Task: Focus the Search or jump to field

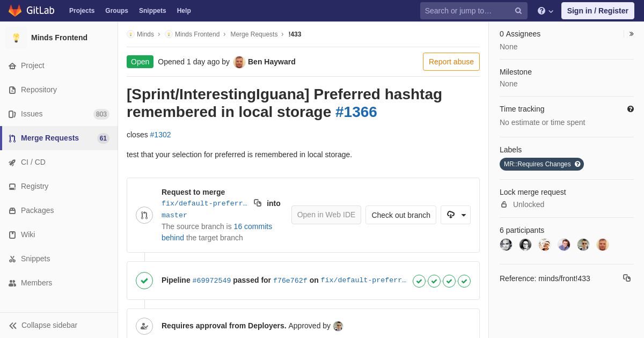Action: point(466,11)
